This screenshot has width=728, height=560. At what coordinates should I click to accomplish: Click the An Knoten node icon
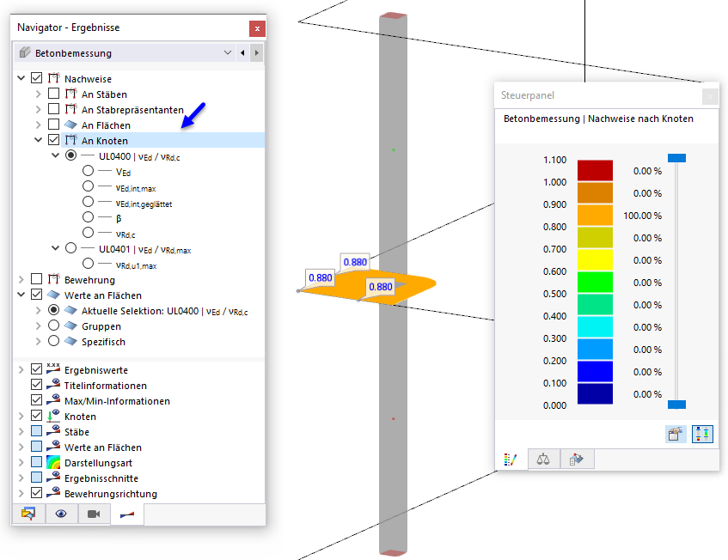tap(71, 140)
